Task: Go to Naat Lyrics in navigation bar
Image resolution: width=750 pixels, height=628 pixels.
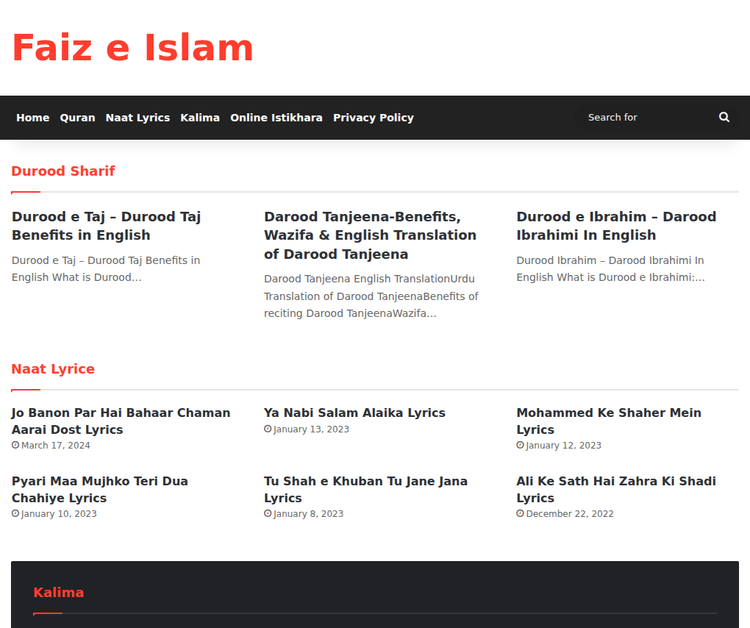Action: (138, 118)
